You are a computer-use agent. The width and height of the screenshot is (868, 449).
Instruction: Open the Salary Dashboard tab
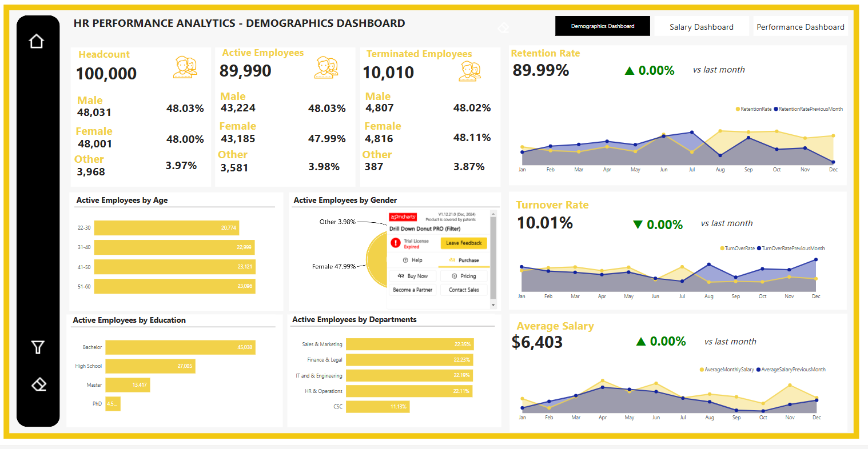(702, 27)
